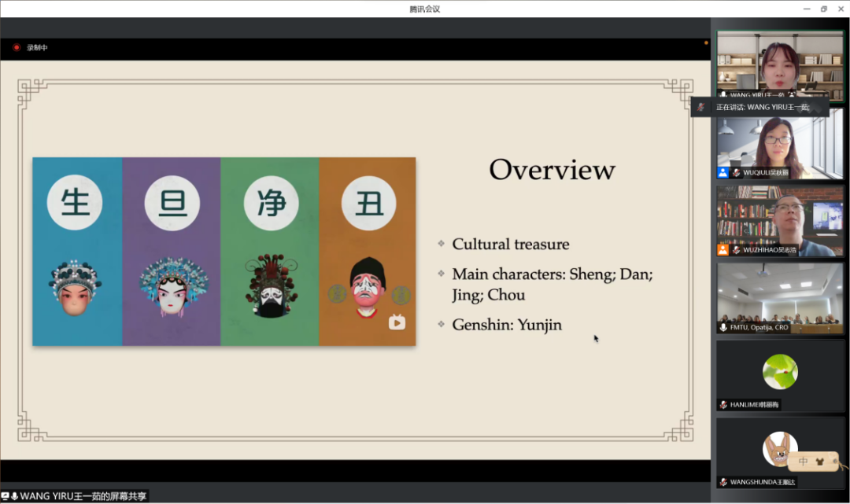Viewport: 850px width, 504px height.
Task: Click HANLIMEI's leaf avatar
Action: 780,371
